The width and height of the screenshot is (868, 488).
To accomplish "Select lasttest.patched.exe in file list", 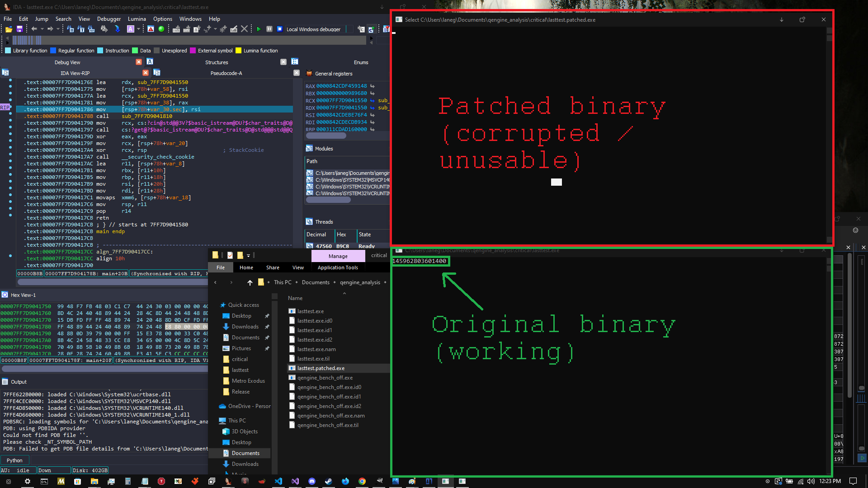I will (321, 368).
